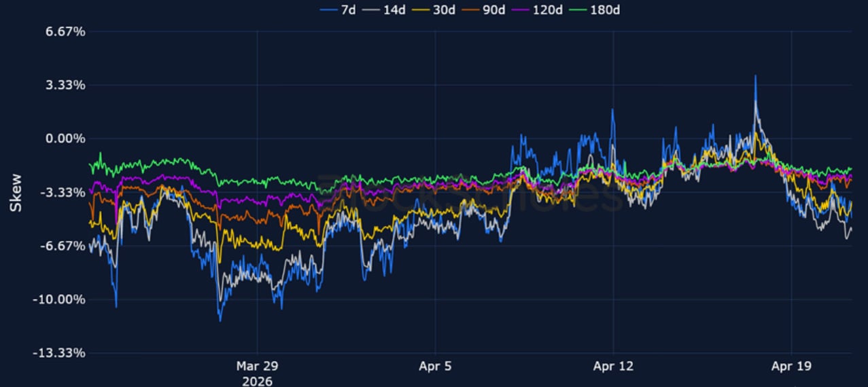Image resolution: width=868 pixels, height=387 pixels.
Task: Select the -6.67% y-axis label
Action: pyautogui.click(x=45, y=246)
